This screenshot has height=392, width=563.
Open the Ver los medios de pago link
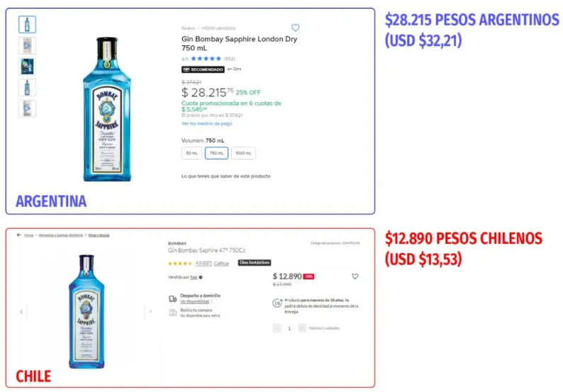tap(206, 123)
